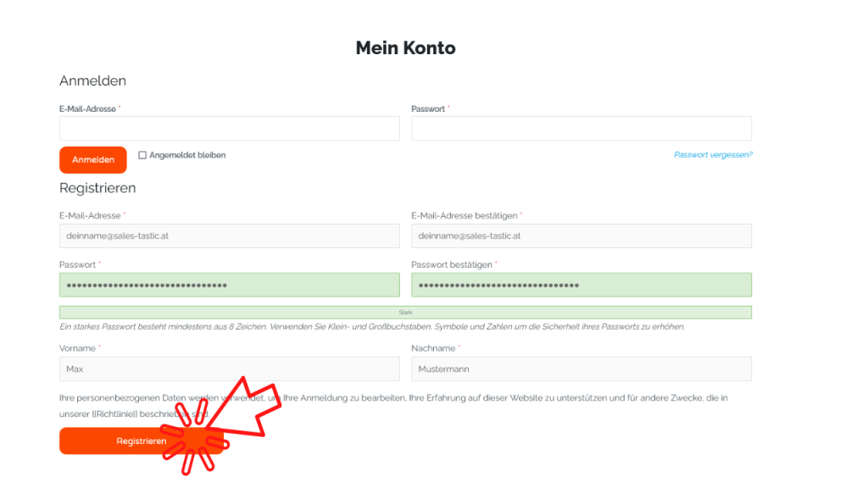868x488 pixels.
Task: Click the Angemeldet bleiben label text
Action: pos(187,156)
